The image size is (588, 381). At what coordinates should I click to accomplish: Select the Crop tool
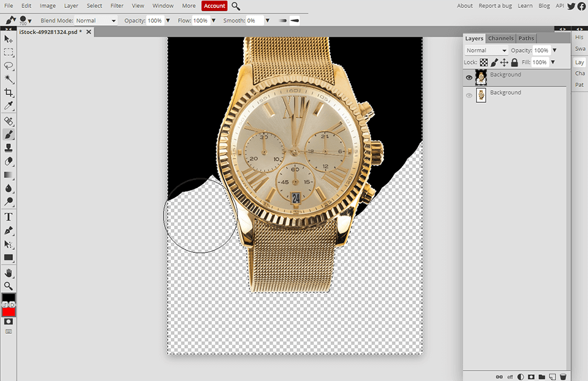click(9, 92)
